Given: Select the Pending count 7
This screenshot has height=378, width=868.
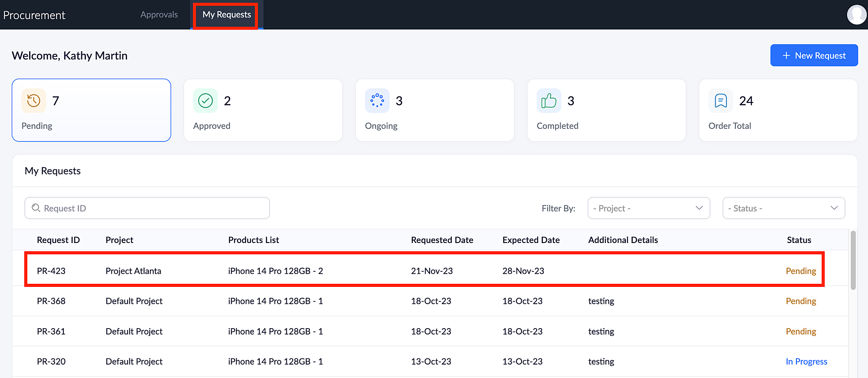Looking at the screenshot, I should tap(56, 101).
